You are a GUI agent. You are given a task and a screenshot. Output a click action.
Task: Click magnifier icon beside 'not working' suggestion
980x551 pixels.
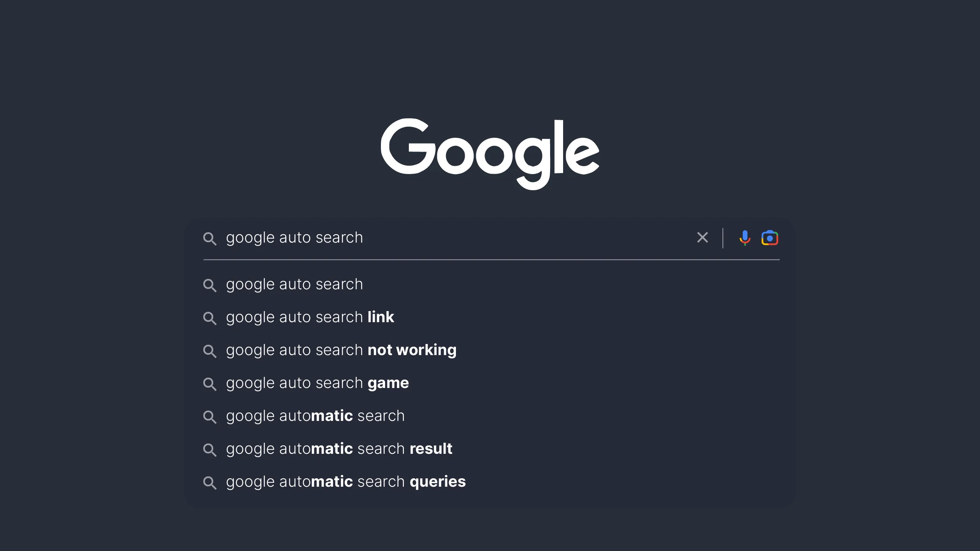click(x=210, y=351)
